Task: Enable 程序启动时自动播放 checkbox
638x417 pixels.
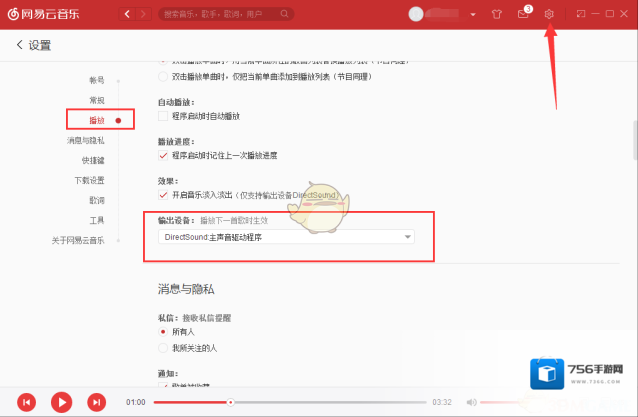Action: (164, 116)
